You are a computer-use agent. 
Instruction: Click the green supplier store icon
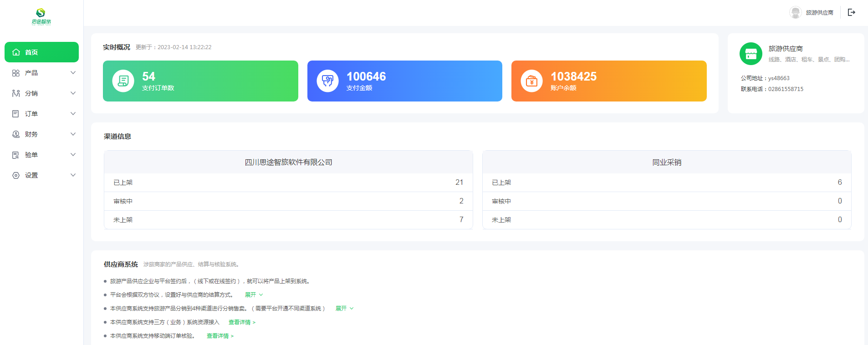tap(751, 54)
